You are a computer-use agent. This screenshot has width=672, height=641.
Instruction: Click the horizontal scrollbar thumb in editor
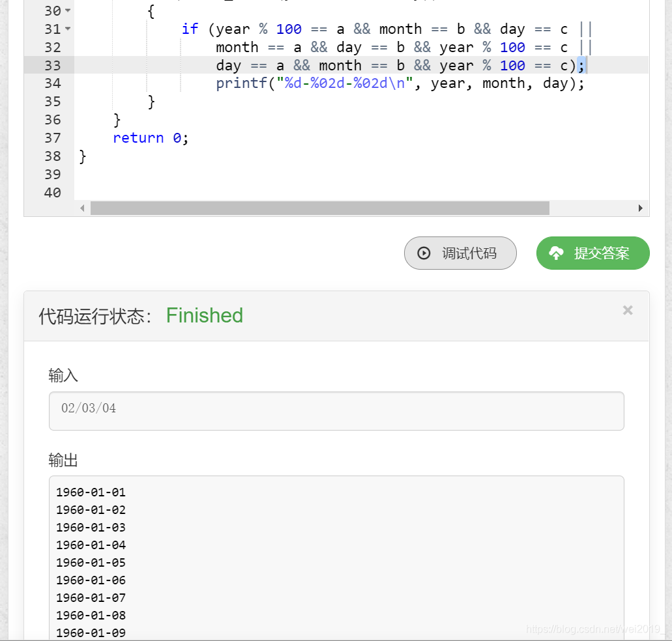click(320, 208)
